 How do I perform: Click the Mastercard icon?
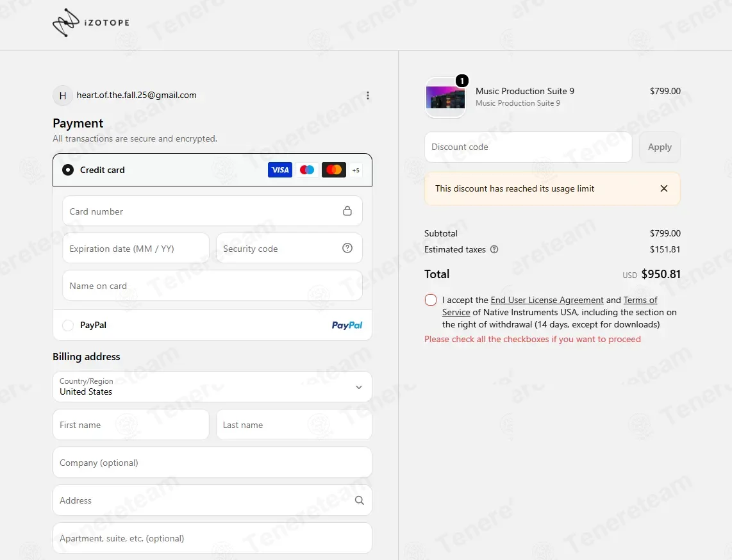334,170
